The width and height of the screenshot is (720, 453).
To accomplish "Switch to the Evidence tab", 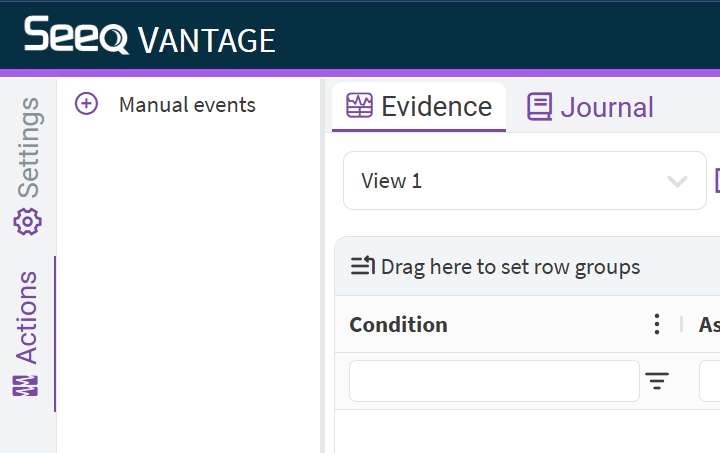I will tap(436, 106).
